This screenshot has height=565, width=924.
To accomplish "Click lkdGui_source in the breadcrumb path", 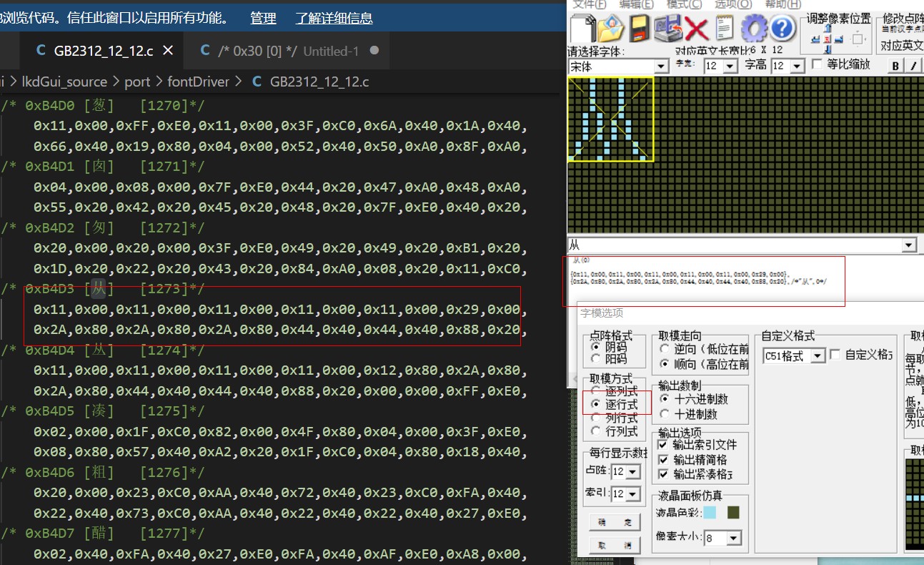I will (x=64, y=82).
